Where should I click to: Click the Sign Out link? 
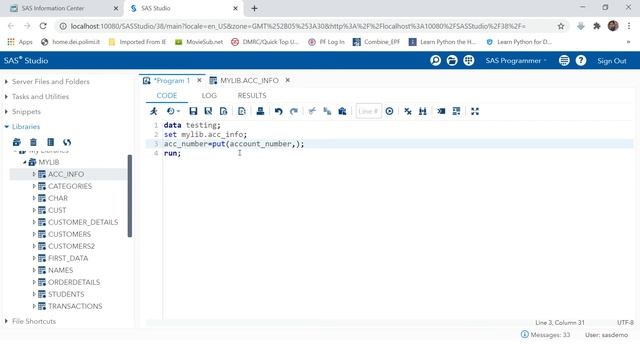coord(611,61)
